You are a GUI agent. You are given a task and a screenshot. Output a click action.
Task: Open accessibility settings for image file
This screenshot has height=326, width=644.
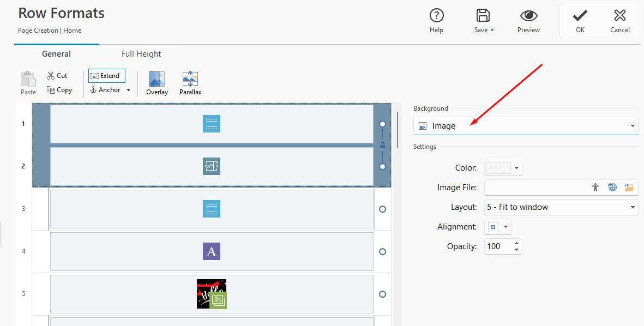pyautogui.click(x=595, y=188)
